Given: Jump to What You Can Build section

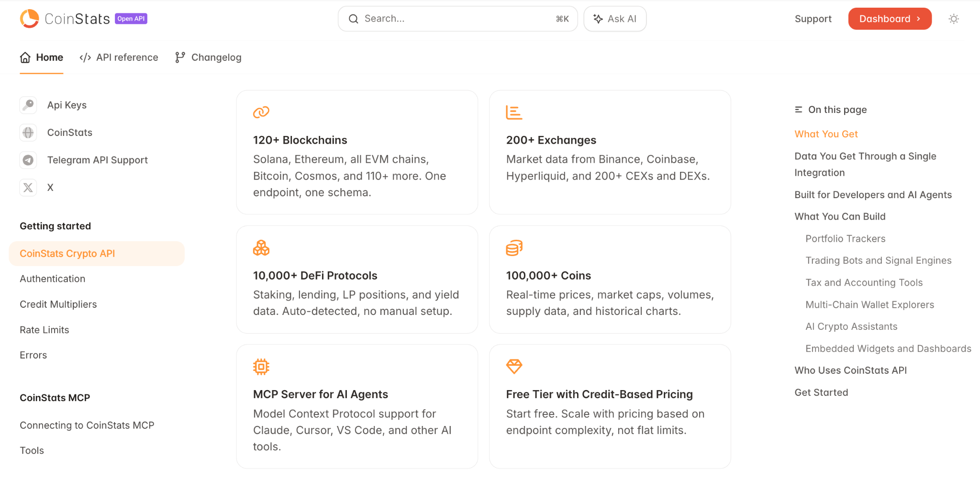Looking at the screenshot, I should coord(840,216).
